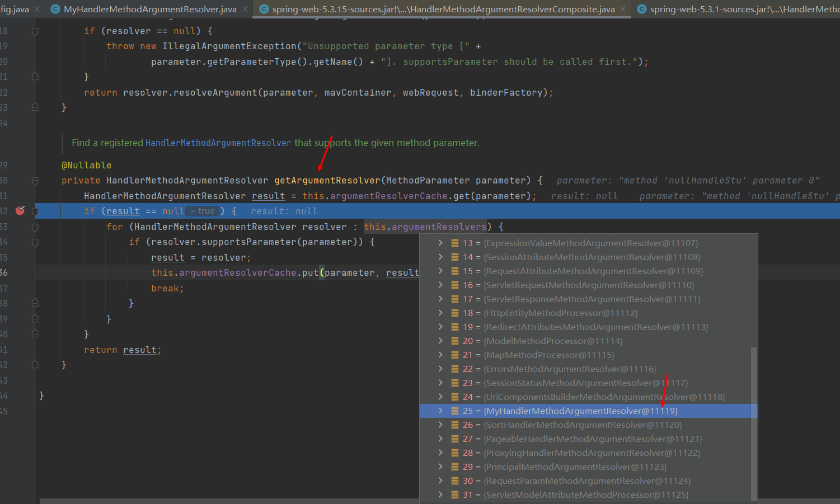Click the field icon of entry 26 SortHandlerMethodArgumentResolver

(x=455, y=425)
